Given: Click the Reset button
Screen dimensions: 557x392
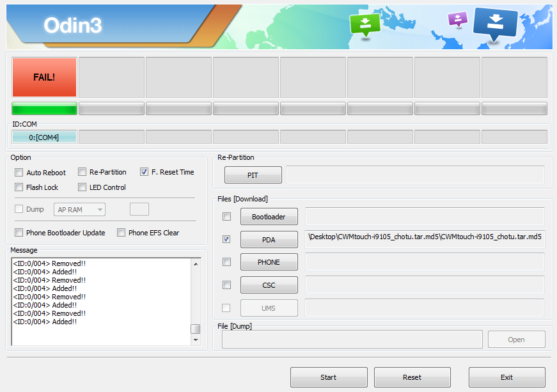Looking at the screenshot, I should 412,377.
